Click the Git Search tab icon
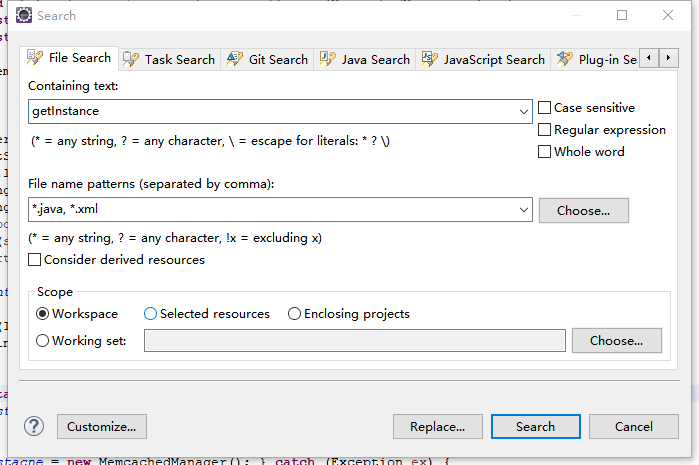This screenshot has width=699, height=465. pos(235,59)
